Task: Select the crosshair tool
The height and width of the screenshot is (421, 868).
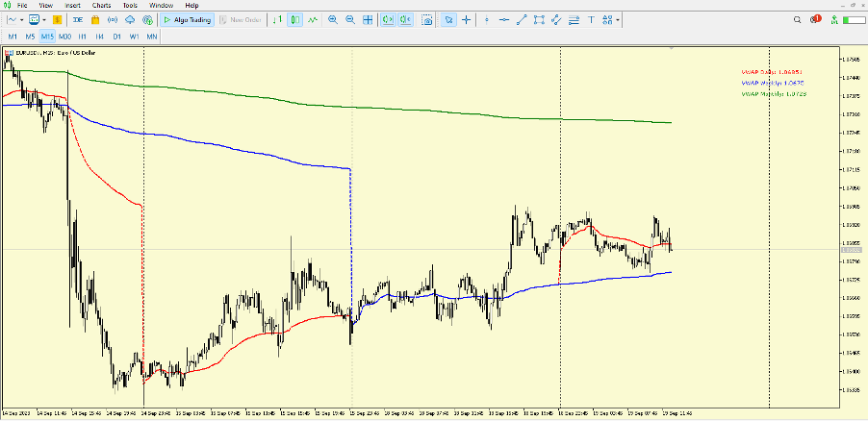Action: pyautogui.click(x=467, y=19)
